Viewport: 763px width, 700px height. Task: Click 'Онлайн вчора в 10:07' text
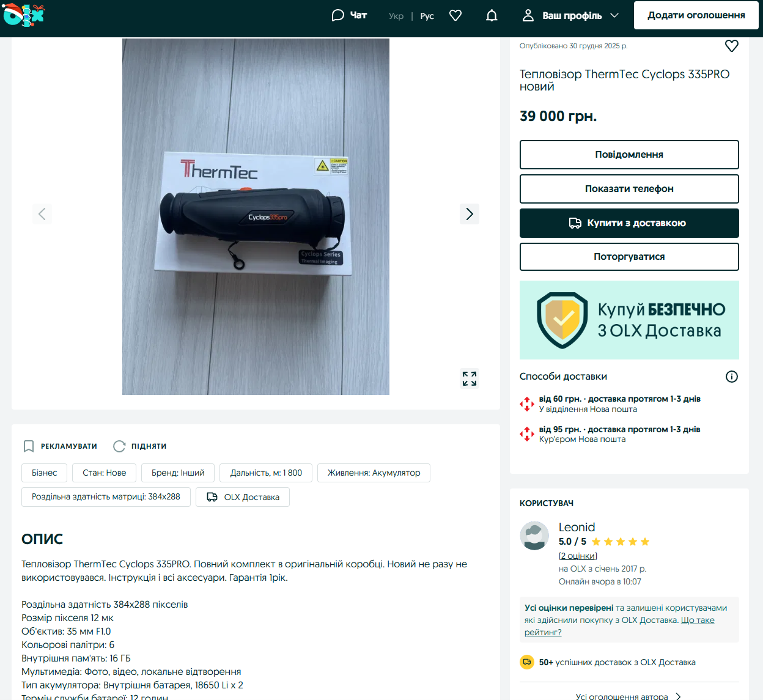point(600,581)
